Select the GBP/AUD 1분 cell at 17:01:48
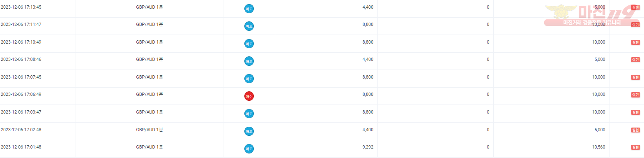 (x=149, y=147)
